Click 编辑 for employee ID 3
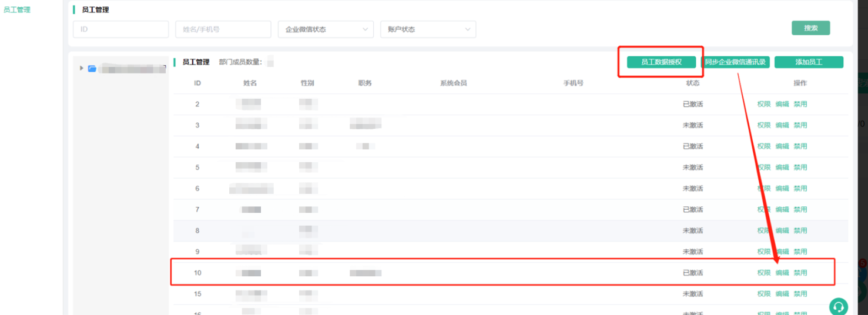Viewport: 868px width, 315px height. coord(782,125)
